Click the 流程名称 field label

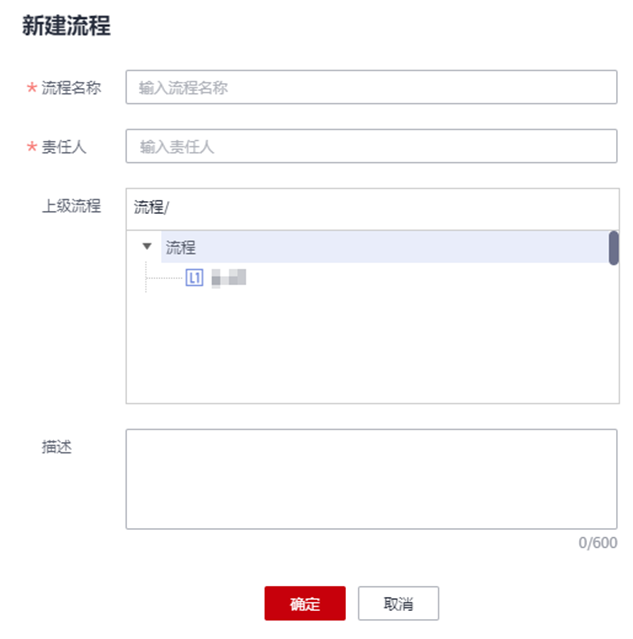(x=71, y=88)
